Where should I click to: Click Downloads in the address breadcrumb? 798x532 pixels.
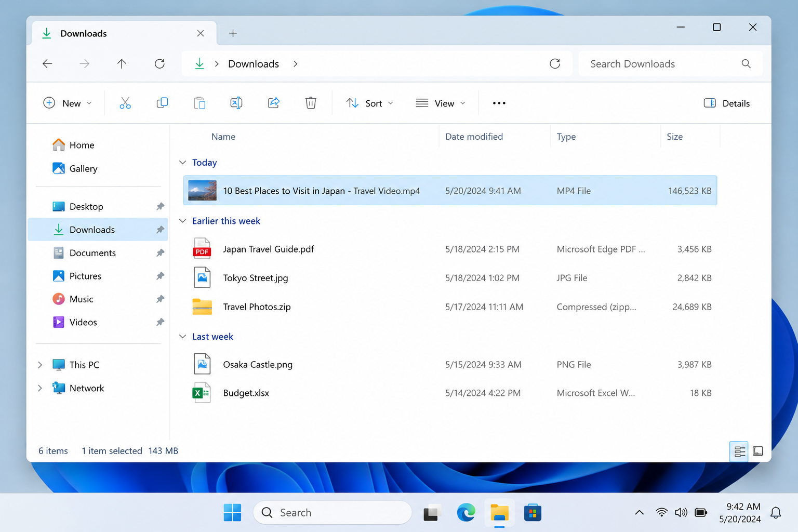tap(254, 63)
